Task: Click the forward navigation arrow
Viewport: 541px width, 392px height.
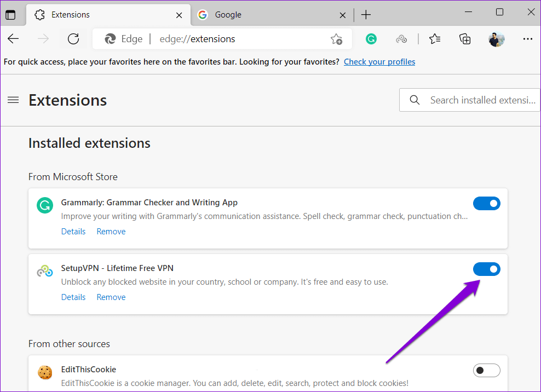Action: pyautogui.click(x=43, y=39)
